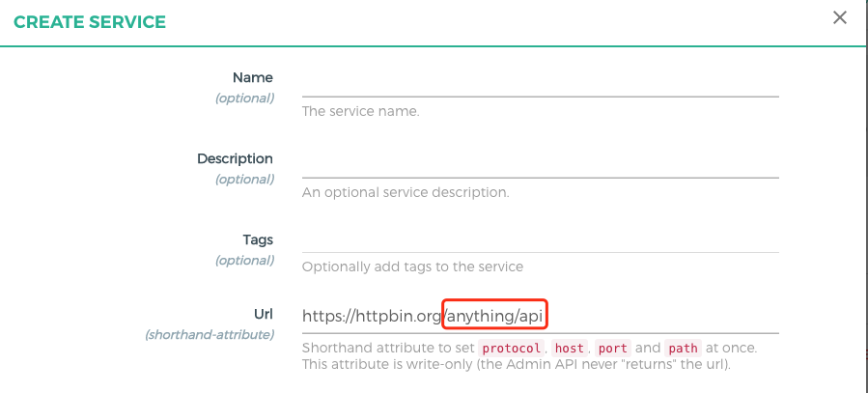Click into the Description input field
868x393 pixels.
coord(541,163)
